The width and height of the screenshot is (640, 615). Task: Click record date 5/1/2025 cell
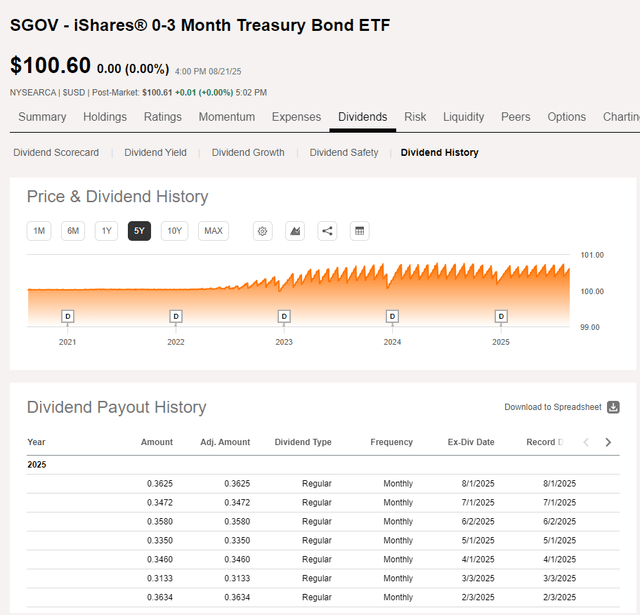point(560,540)
